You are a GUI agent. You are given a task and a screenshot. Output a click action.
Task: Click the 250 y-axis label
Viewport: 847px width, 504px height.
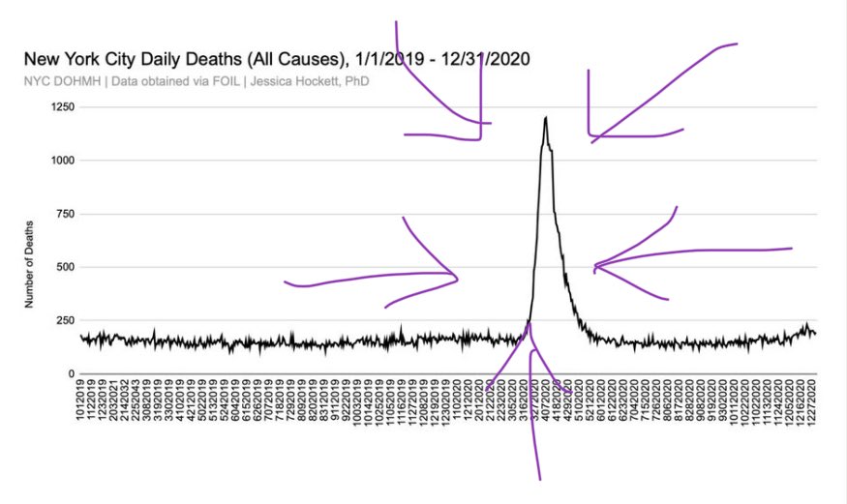point(65,320)
